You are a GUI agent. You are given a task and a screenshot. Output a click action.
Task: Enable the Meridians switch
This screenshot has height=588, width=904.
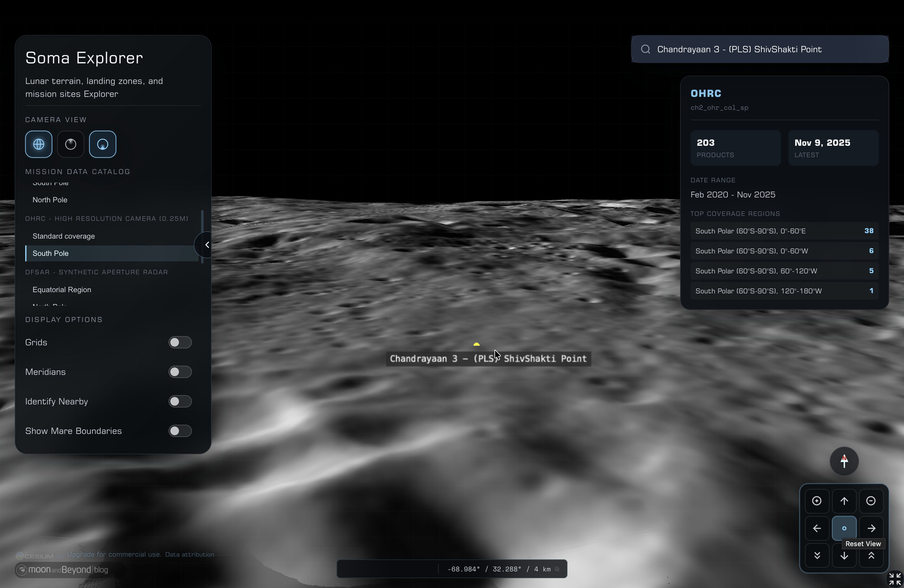(180, 372)
